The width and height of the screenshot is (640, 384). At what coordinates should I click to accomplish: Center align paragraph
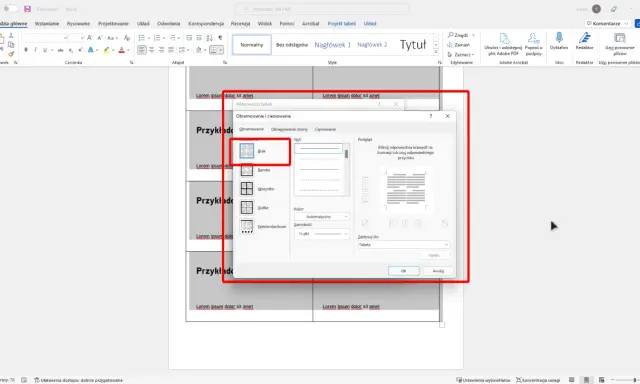click(151, 50)
